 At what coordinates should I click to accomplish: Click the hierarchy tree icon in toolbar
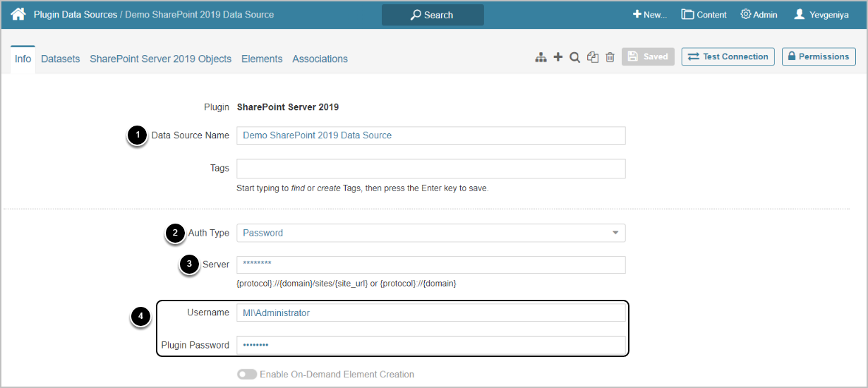tap(541, 57)
